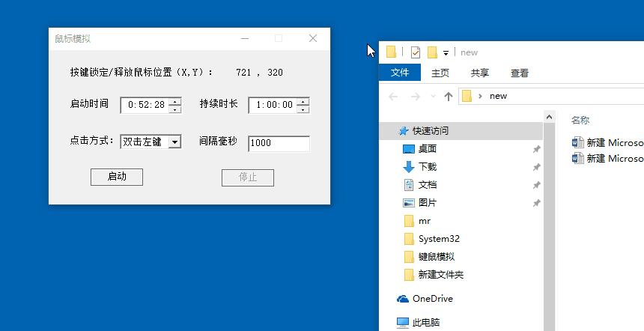The image size is (644, 331).
Task: Click the 此电脑 computer icon
Action: pos(403,322)
